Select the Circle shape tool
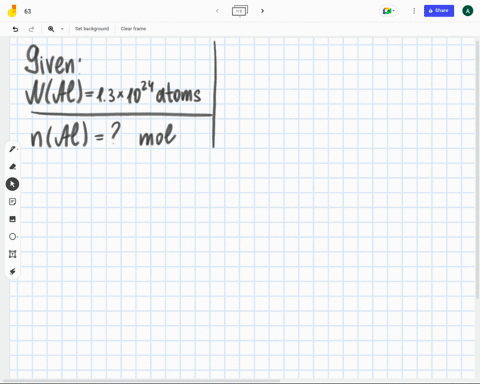The image size is (480, 384). pyautogui.click(x=13, y=237)
